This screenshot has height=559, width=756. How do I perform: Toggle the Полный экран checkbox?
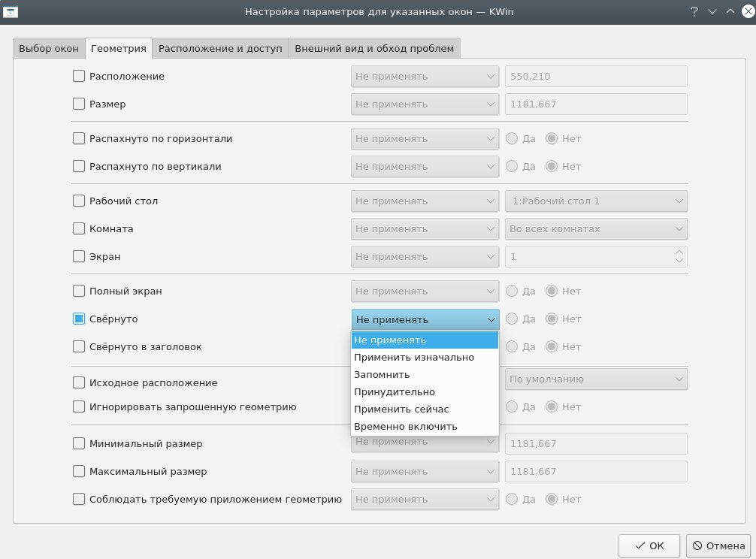click(79, 291)
